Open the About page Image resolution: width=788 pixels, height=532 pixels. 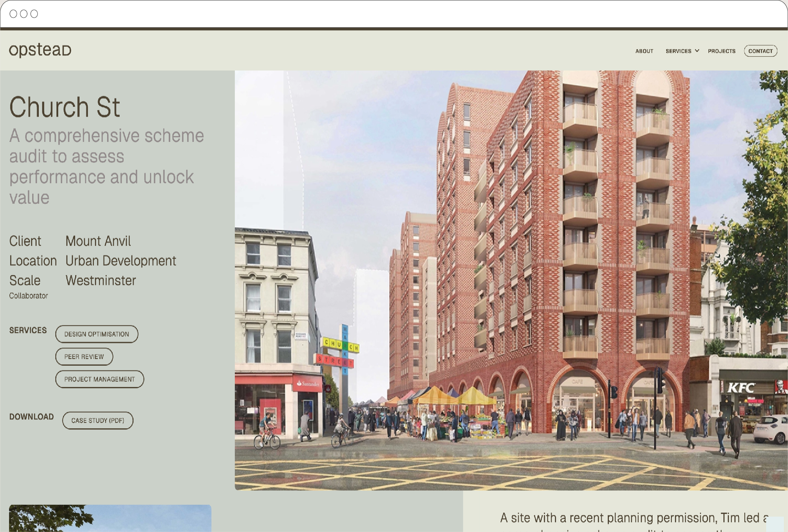pyautogui.click(x=644, y=51)
